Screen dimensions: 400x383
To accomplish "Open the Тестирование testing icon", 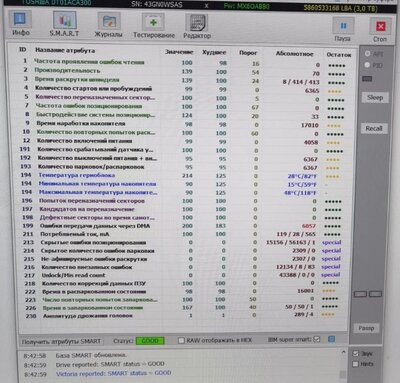I will tap(153, 22).
